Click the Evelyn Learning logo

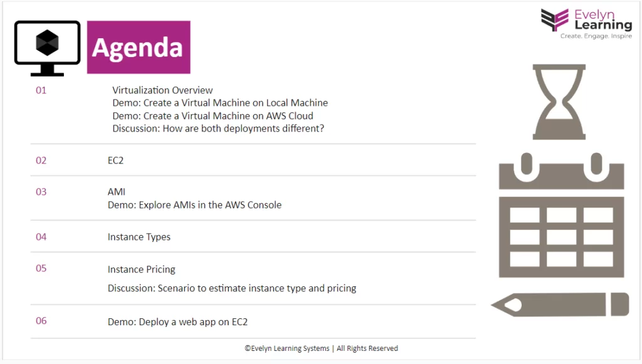586,24
